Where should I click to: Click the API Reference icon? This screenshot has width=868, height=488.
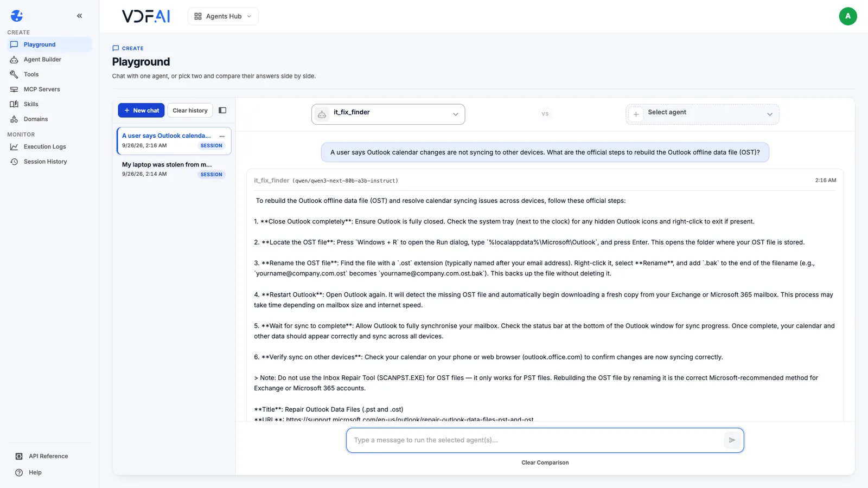[x=19, y=457]
